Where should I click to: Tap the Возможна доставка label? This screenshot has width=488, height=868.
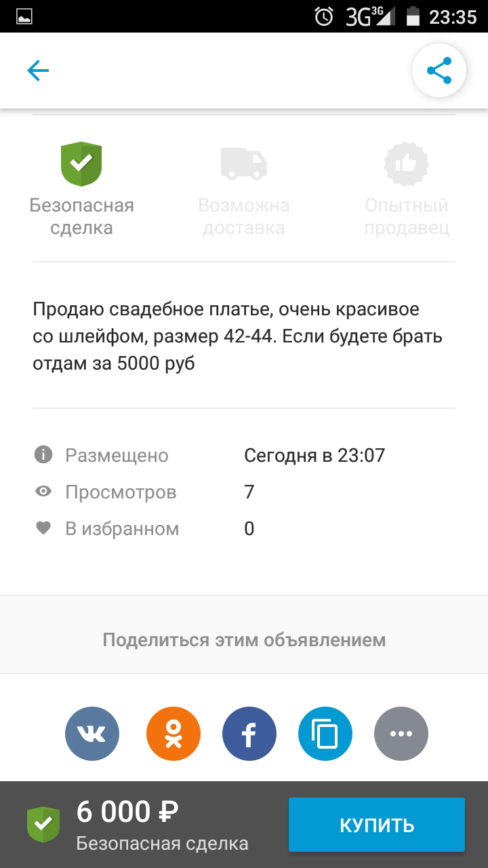(244, 216)
